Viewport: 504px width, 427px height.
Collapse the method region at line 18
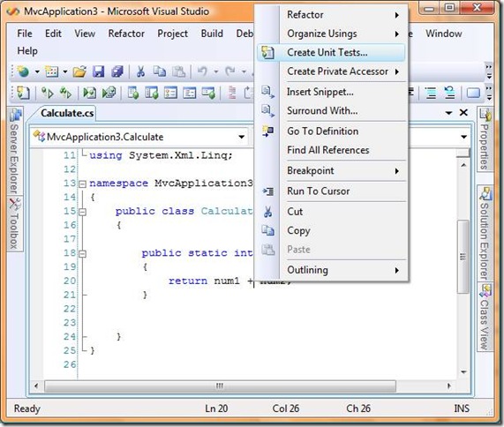pyautogui.click(x=83, y=254)
